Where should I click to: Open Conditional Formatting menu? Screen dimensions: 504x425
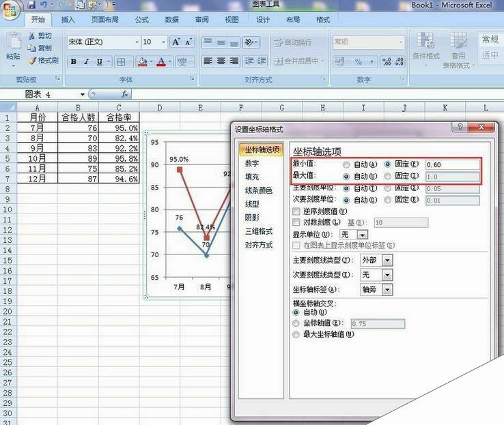(x=426, y=48)
